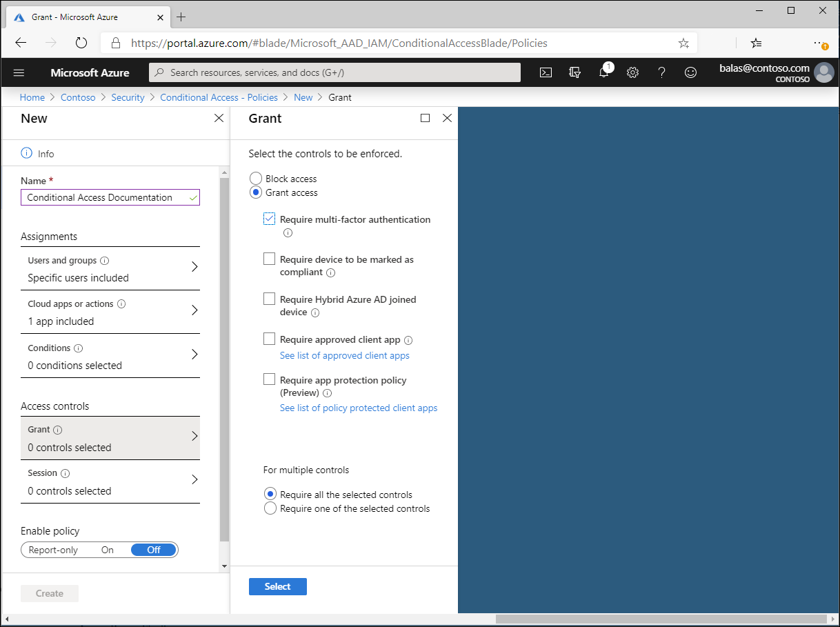This screenshot has width=840, height=627.
Task: Open the browser favorites list icon
Action: tap(757, 43)
